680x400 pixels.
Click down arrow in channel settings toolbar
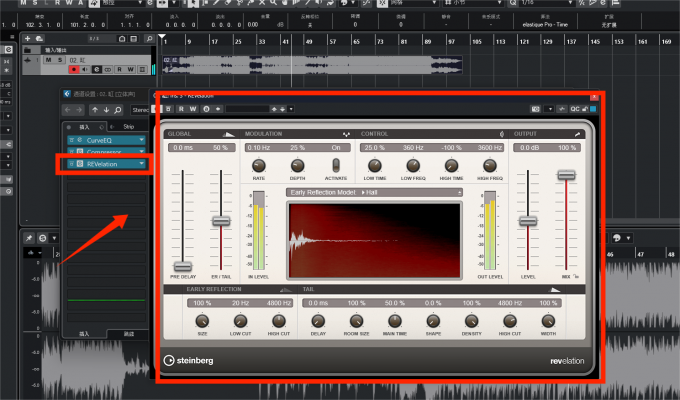(x=106, y=110)
